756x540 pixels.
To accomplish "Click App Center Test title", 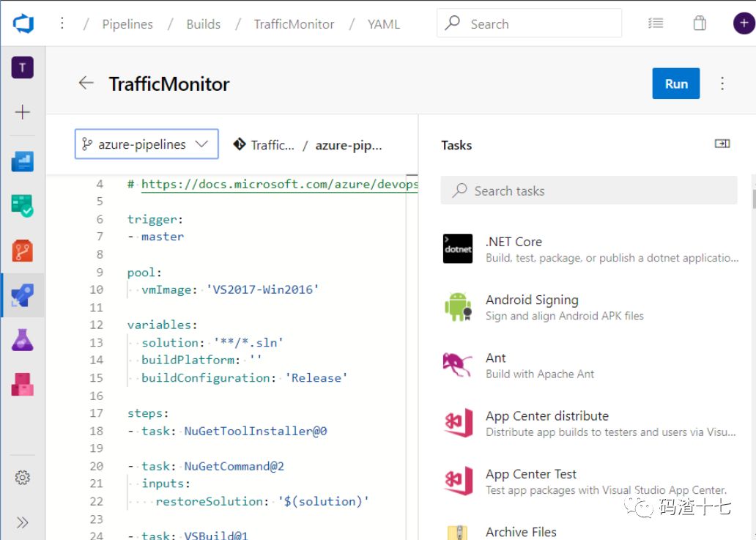I will point(531,474).
